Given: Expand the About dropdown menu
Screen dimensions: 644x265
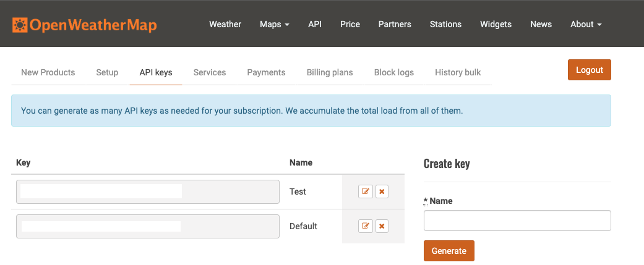Looking at the screenshot, I should point(586,24).
